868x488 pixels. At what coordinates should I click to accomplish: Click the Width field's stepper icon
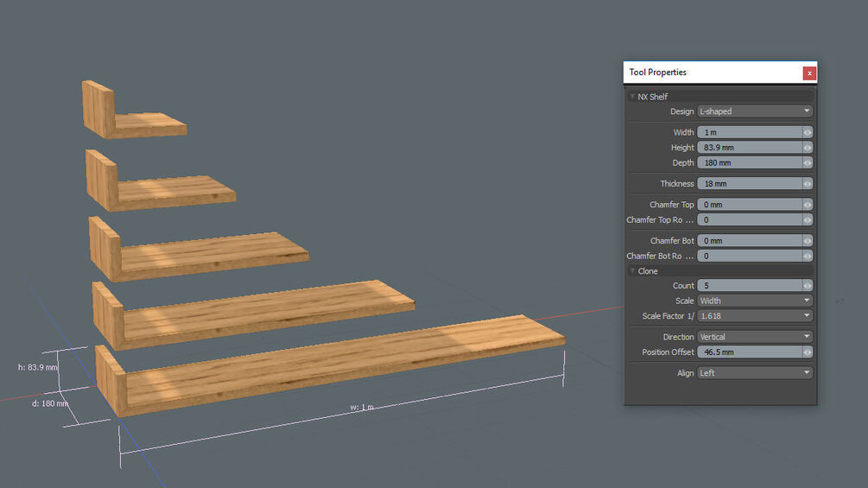pos(808,132)
